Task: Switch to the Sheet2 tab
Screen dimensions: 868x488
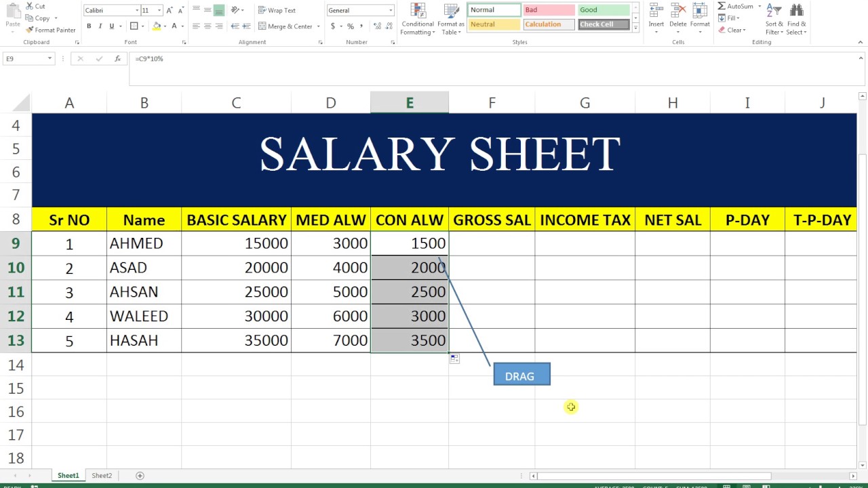Action: (102, 476)
